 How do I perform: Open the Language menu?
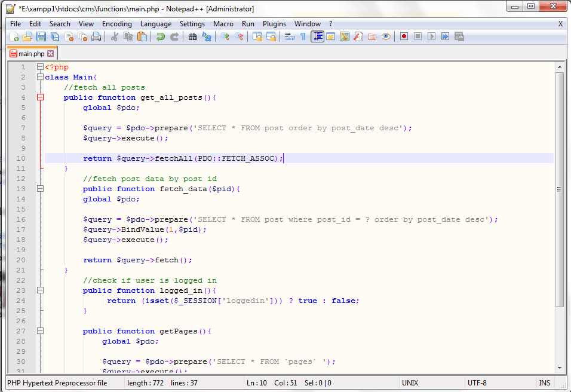coord(156,24)
